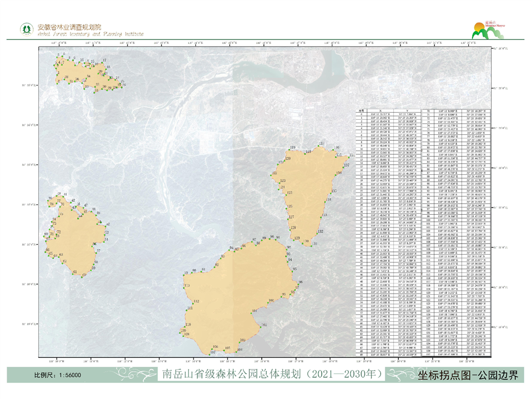Click turning point marker 132

317,234
